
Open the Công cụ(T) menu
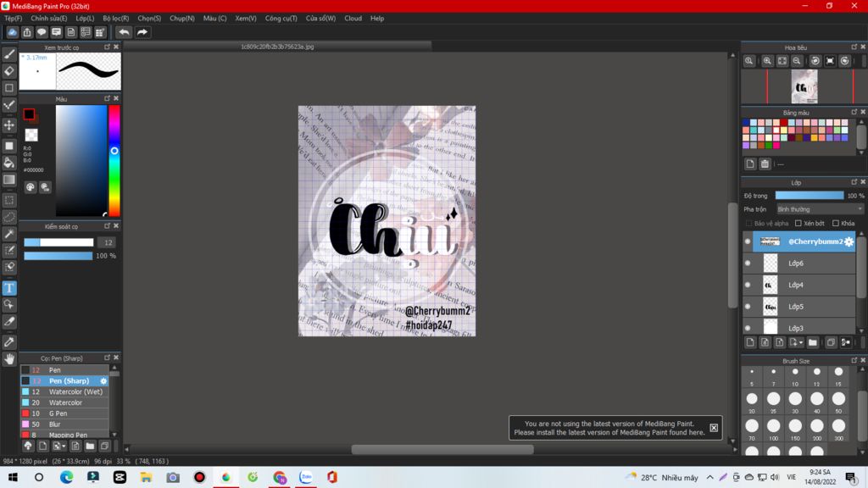(x=281, y=19)
